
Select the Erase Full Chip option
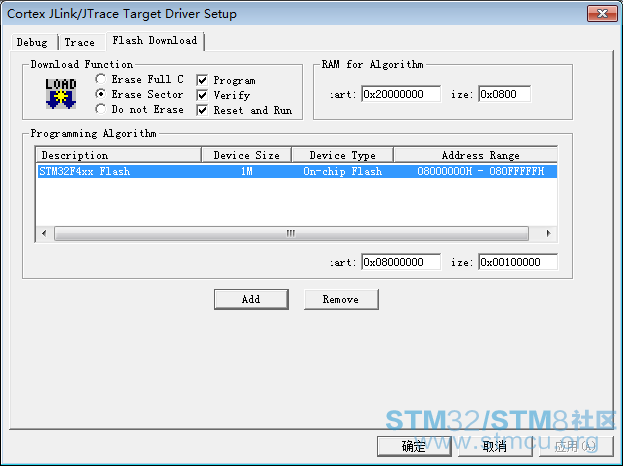tap(101, 79)
